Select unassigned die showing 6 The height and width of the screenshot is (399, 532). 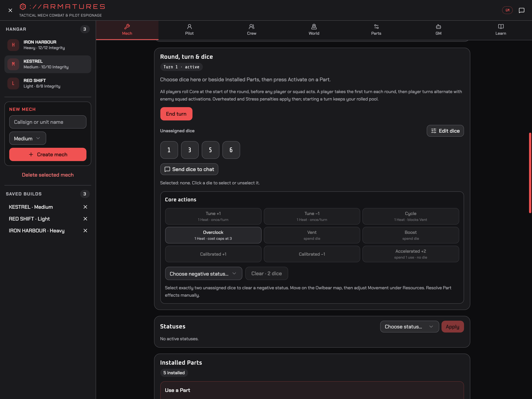(231, 150)
